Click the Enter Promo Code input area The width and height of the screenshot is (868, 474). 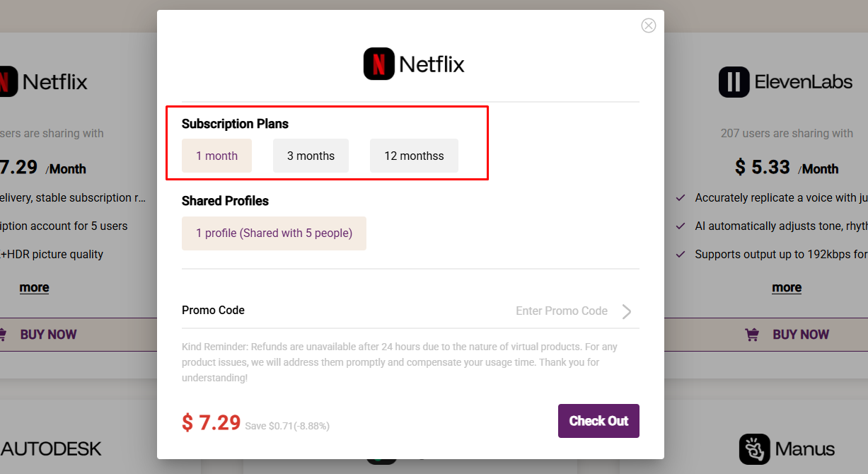562,311
